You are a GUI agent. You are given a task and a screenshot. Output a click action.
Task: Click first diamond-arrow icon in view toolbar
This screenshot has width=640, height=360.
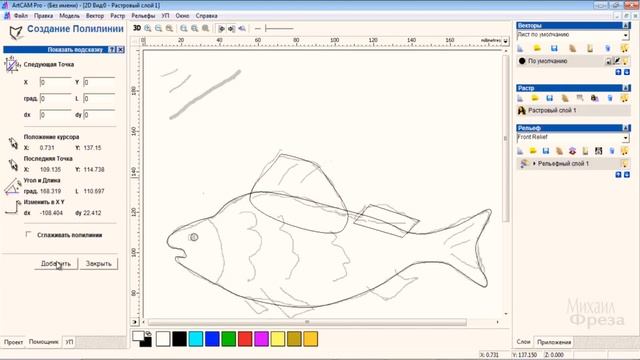[x=221, y=29]
